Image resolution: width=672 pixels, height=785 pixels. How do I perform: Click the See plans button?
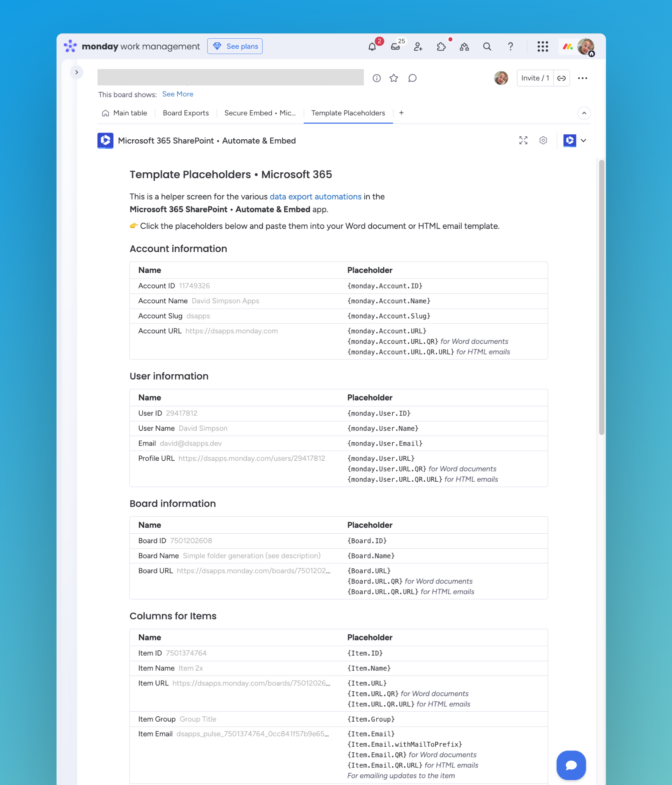point(235,46)
